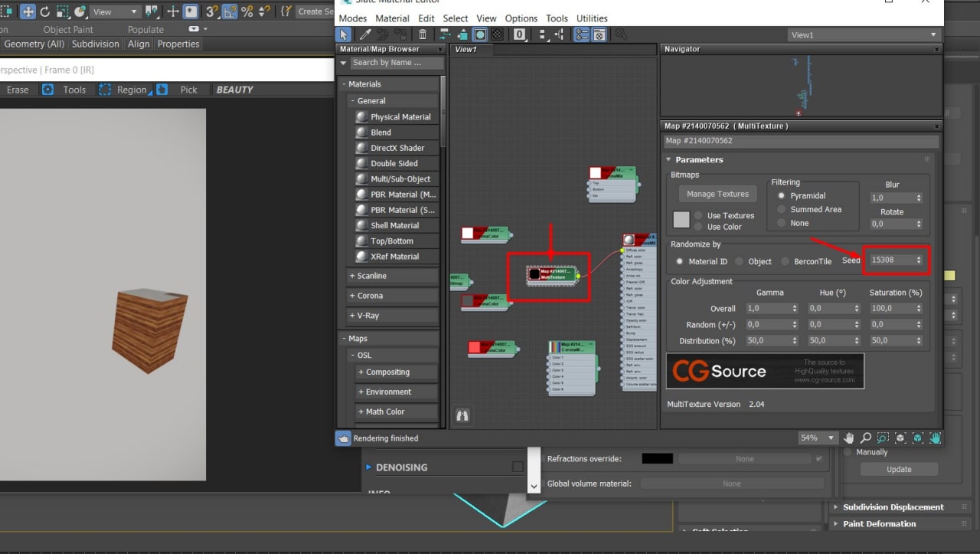
Task: Click the binoculars search icon in View1
Action: pyautogui.click(x=462, y=415)
